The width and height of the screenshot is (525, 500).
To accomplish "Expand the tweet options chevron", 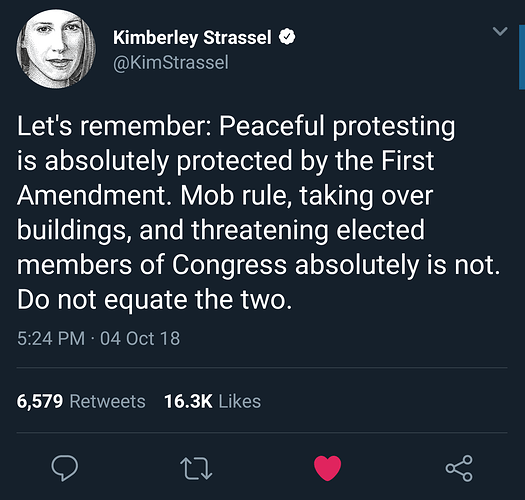I will pyautogui.click(x=500, y=31).
